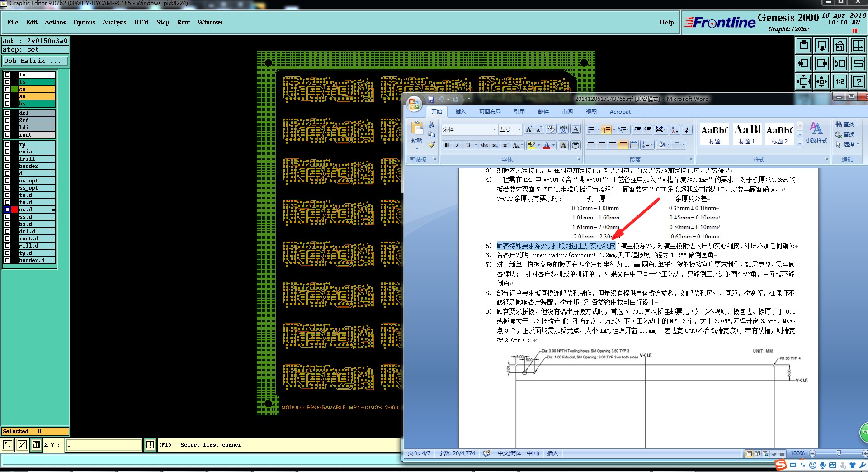Toggle the first checkbox of layer 'drl'
The height and width of the screenshot is (472, 868).
(x=7, y=113)
